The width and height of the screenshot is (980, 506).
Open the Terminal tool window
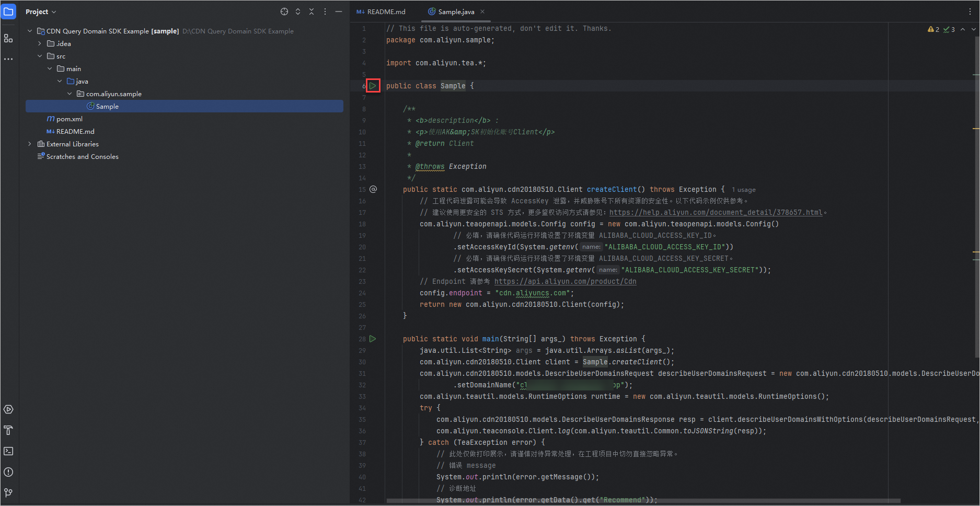[8, 451]
